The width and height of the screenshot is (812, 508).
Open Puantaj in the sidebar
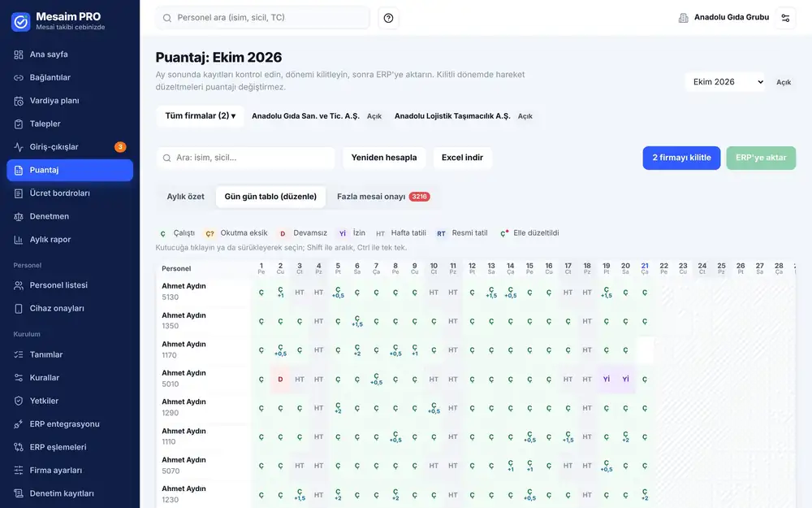tap(70, 170)
